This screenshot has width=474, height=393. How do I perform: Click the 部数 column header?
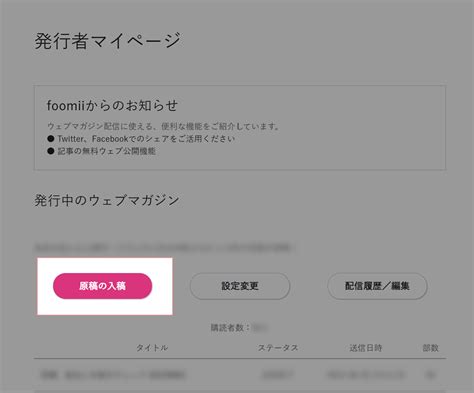pos(430,348)
